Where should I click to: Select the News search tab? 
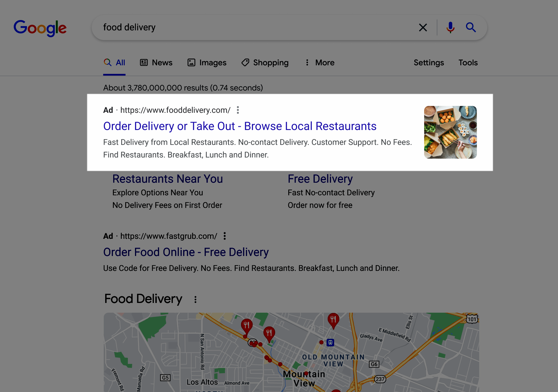[157, 63]
